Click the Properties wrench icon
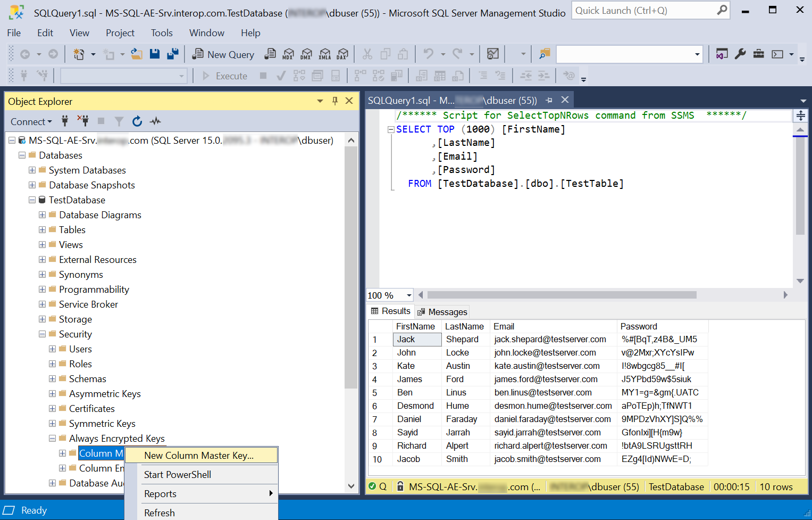 [740, 54]
